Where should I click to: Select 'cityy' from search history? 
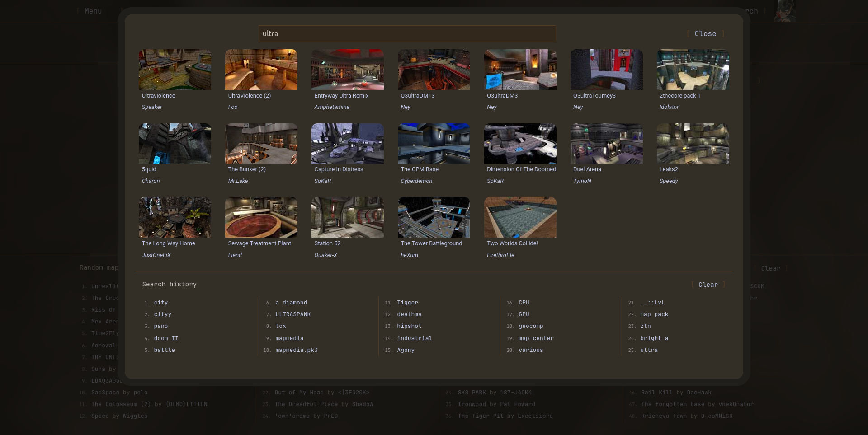pyautogui.click(x=162, y=314)
